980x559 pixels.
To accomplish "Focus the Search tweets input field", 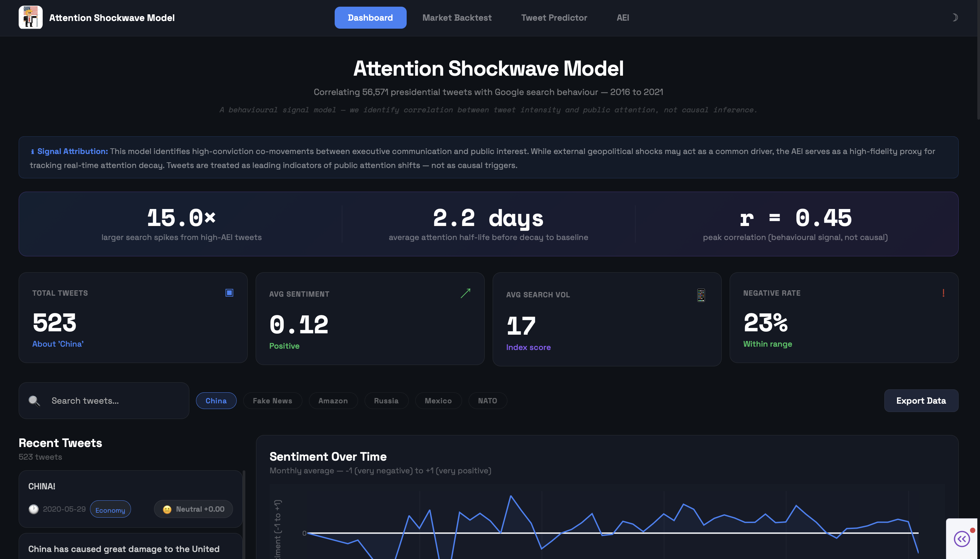I will point(115,401).
